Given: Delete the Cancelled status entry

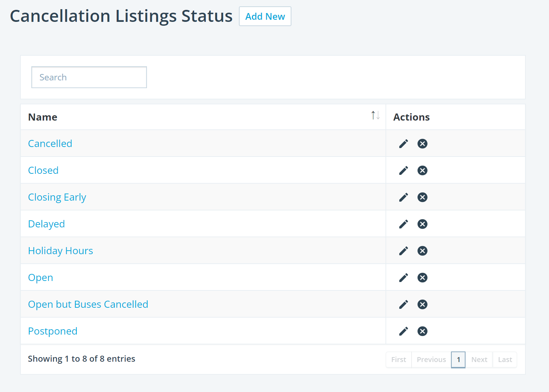Looking at the screenshot, I should 422,144.
